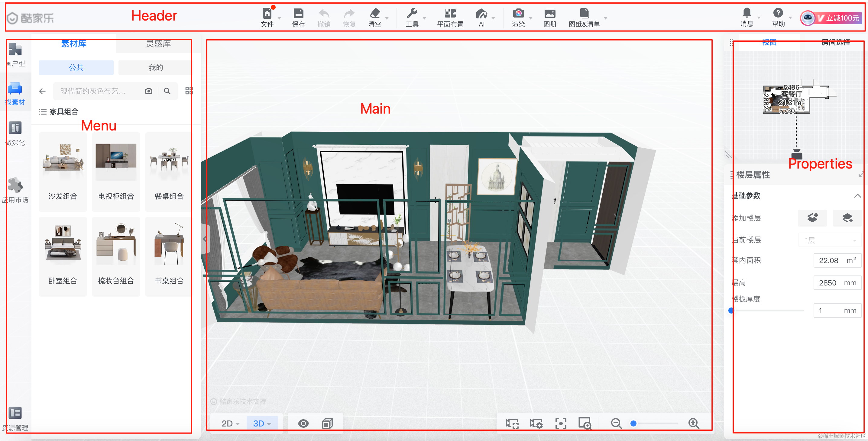
Task: Switch to the 房间选择 tab
Action: 835,42
